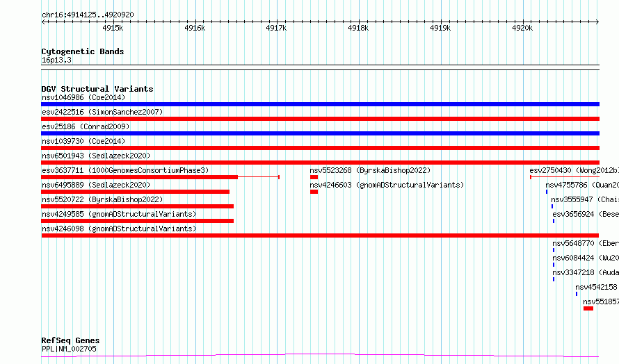Open variant esv3656924 label
619x364 pixels.
click(586, 214)
